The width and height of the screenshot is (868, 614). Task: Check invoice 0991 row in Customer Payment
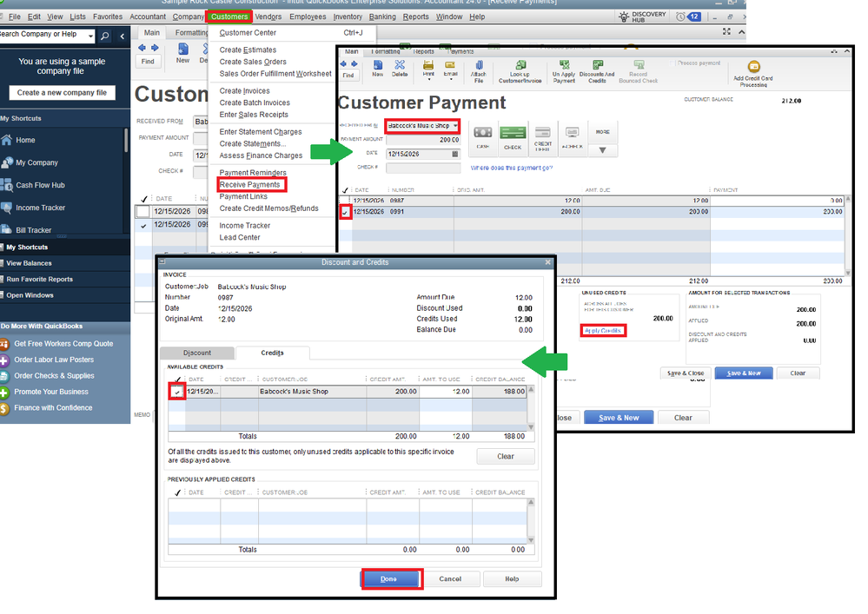[x=346, y=212]
